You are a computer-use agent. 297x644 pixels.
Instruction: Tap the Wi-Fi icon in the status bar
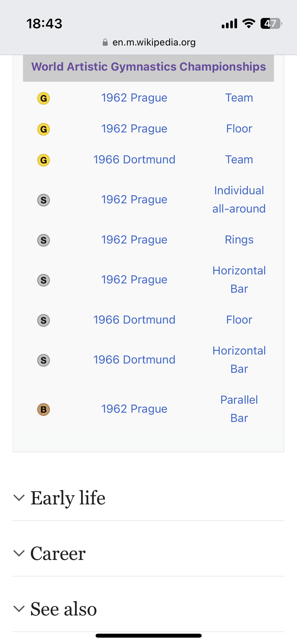(249, 24)
